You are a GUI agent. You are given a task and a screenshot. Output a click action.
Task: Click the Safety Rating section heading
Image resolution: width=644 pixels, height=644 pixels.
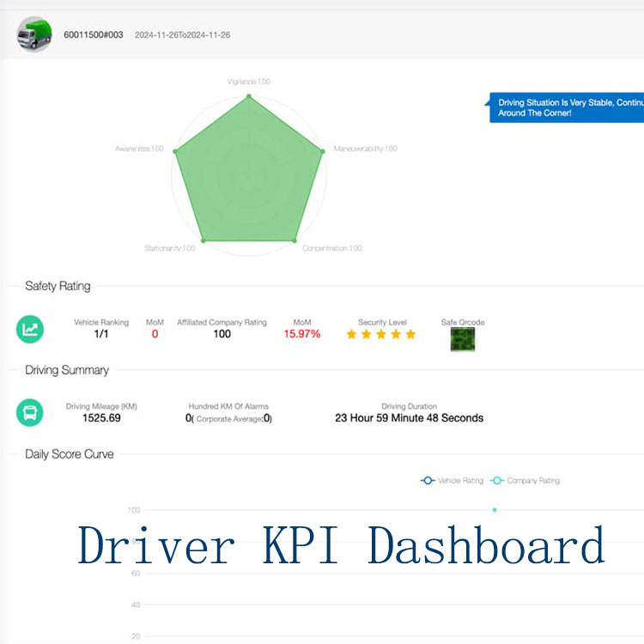(x=58, y=286)
